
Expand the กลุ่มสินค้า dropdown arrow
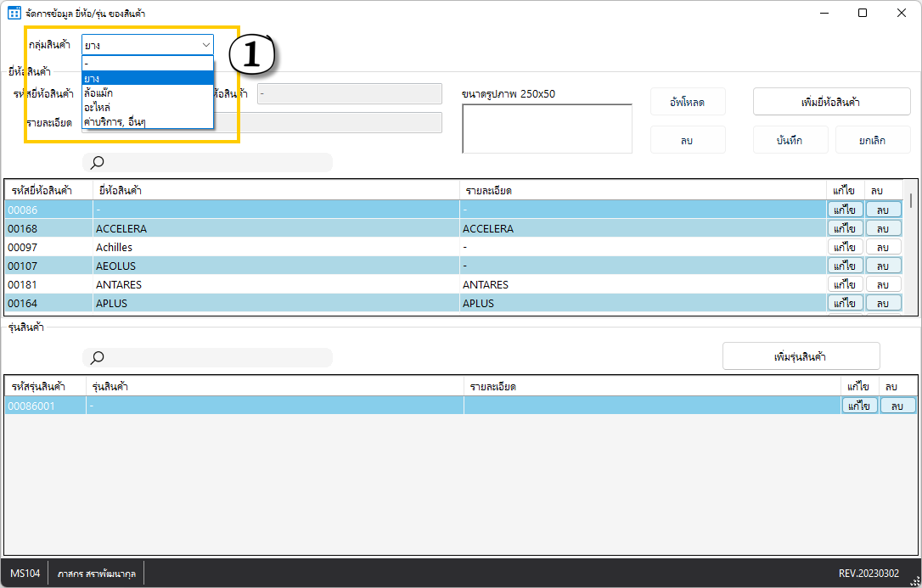pos(205,45)
